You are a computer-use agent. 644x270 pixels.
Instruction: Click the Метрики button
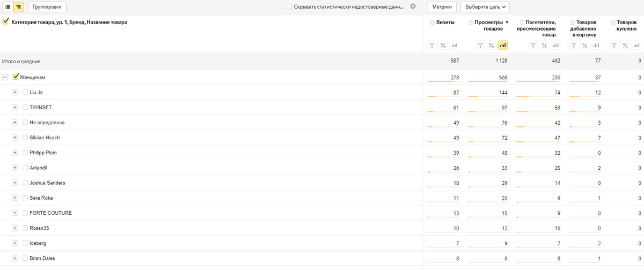442,7
